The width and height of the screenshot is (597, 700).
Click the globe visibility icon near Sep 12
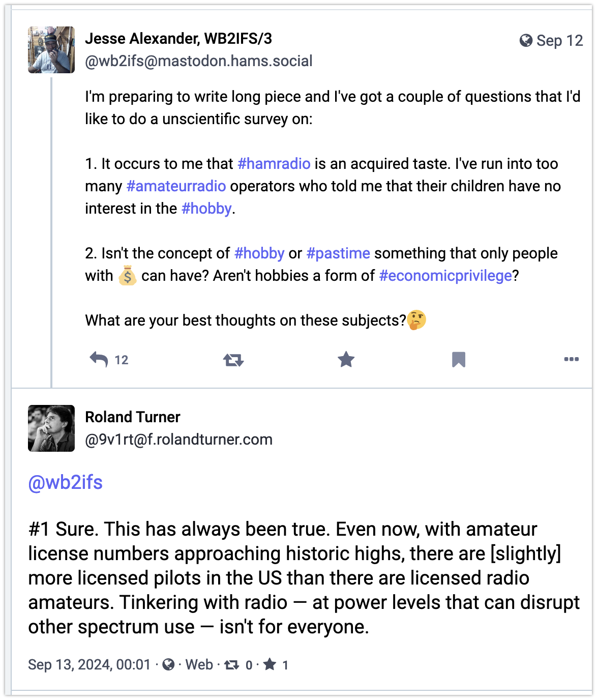tap(526, 41)
